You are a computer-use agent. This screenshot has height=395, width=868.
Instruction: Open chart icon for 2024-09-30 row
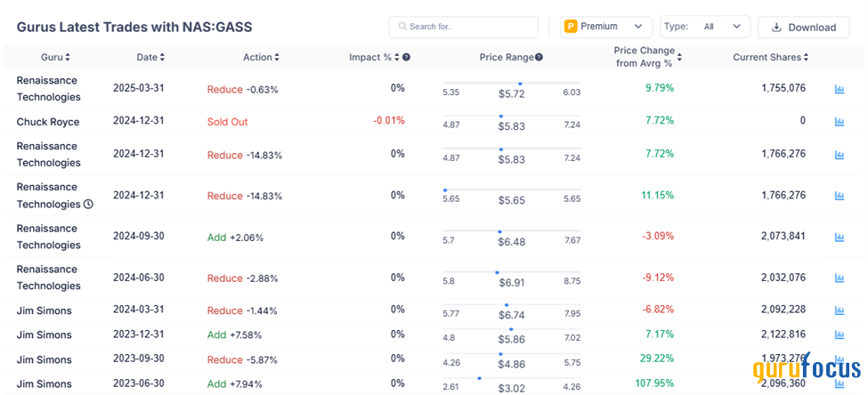point(840,238)
